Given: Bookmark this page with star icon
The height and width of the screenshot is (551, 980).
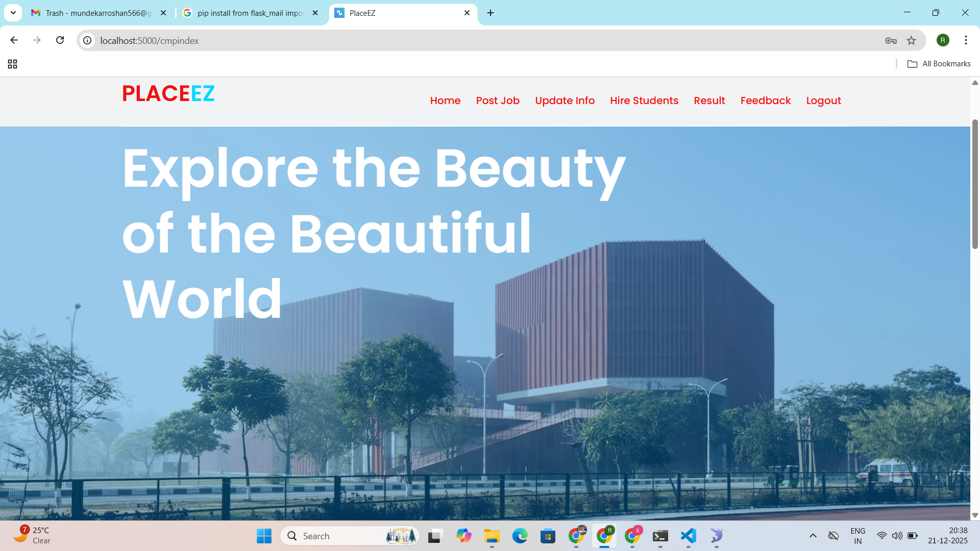Looking at the screenshot, I should click(x=911, y=40).
